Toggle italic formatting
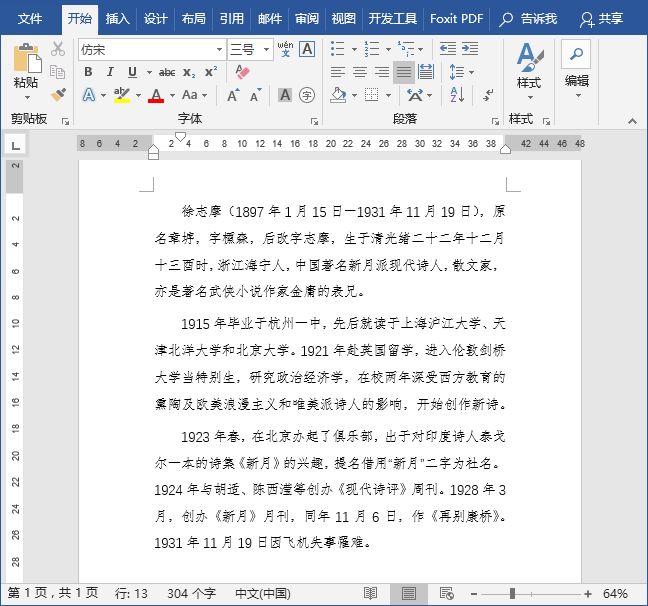648x606 pixels. (x=110, y=72)
